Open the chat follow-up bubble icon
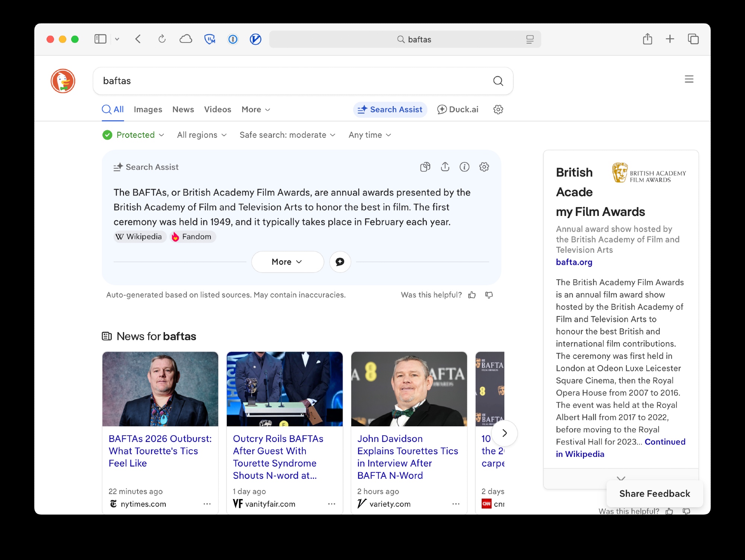Screen dimensions: 745x560 coord(340,262)
